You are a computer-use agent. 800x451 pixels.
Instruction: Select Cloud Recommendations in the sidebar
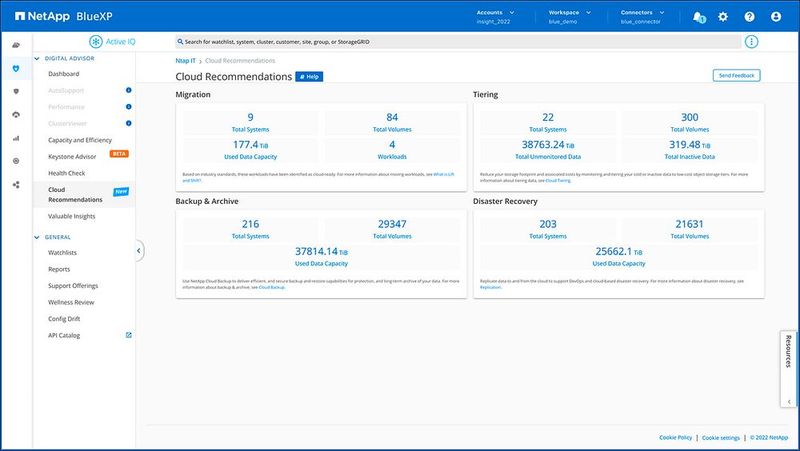[75, 194]
